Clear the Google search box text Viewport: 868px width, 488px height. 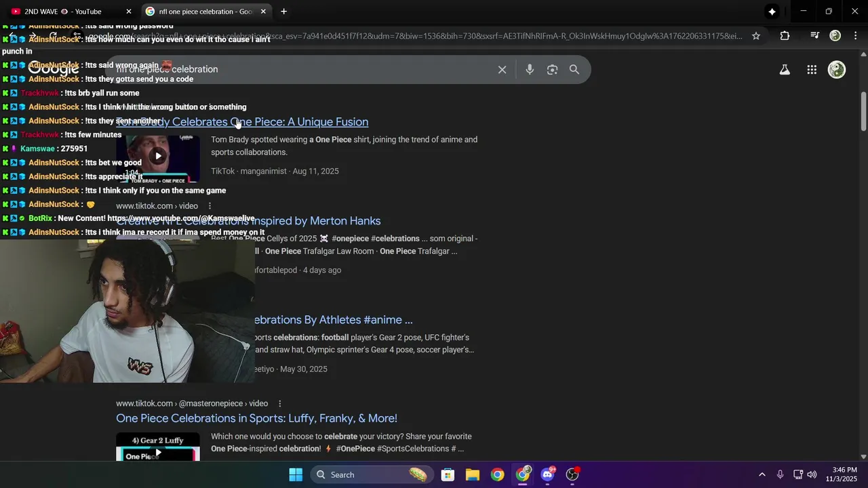[x=502, y=69]
